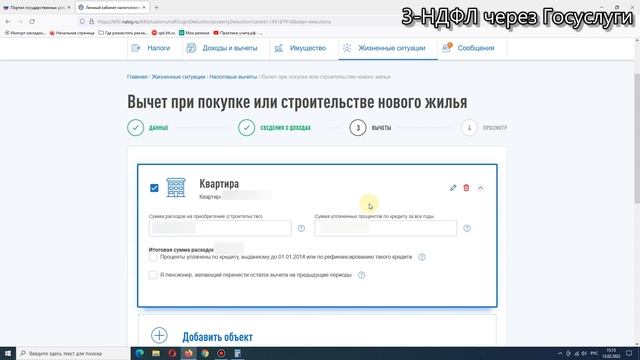Click the Квартира building icon

(176, 188)
